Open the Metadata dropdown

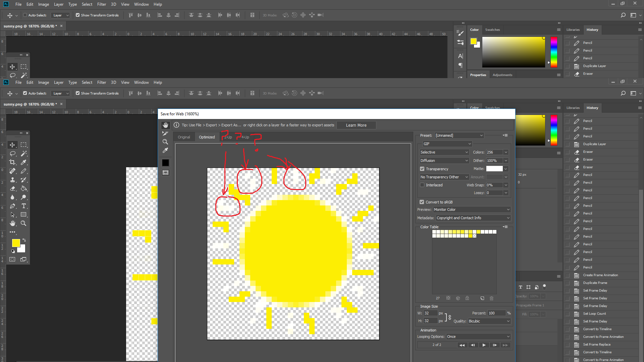click(473, 218)
